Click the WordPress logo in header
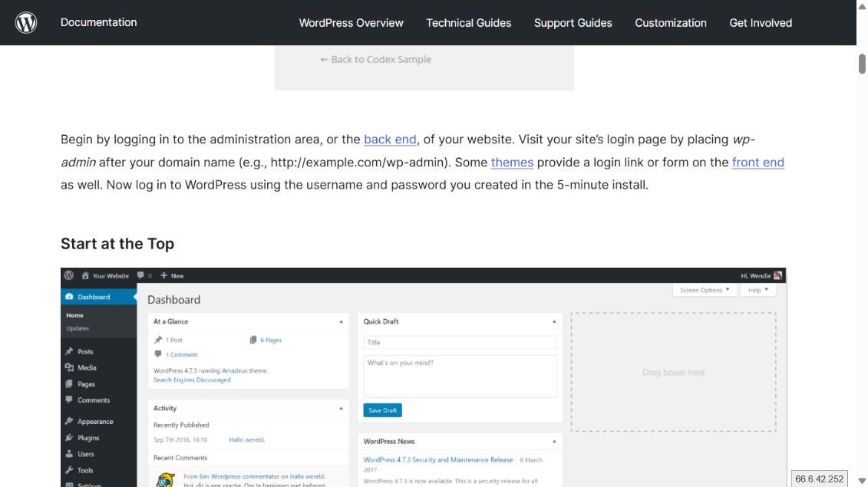Screen dimensions: 868x487 25,23
